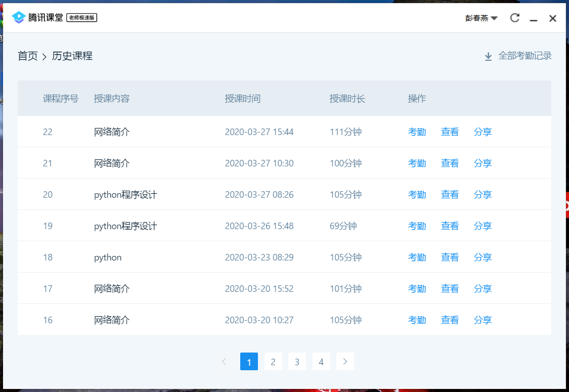Open 考勤 for course 22
Viewport: 569px width, 392px height.
(x=417, y=132)
